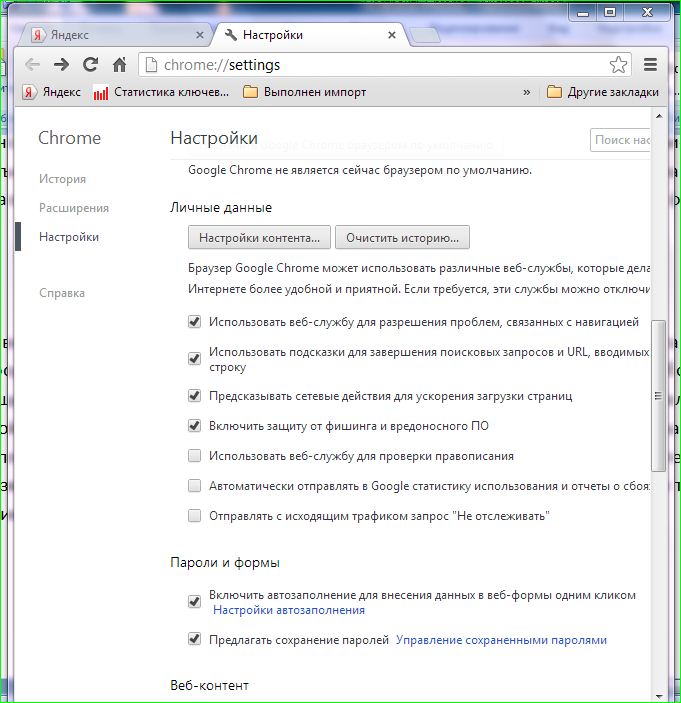The image size is (681, 703).
Task: Reload the current page
Action: (x=91, y=65)
